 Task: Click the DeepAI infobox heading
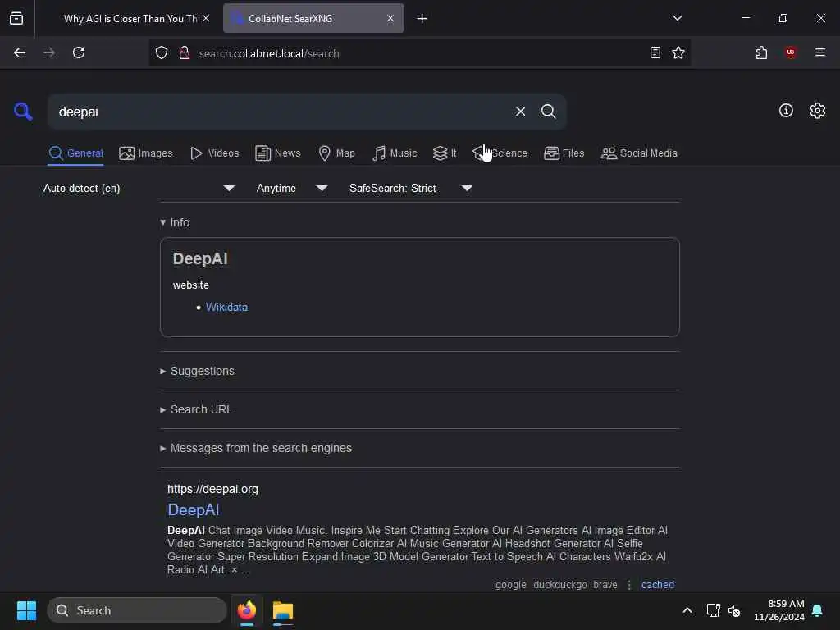pyautogui.click(x=200, y=258)
